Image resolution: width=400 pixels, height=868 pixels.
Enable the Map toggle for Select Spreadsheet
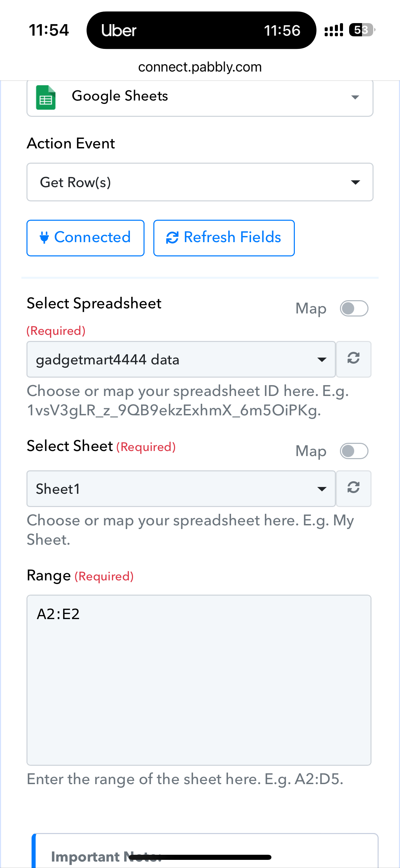354,308
